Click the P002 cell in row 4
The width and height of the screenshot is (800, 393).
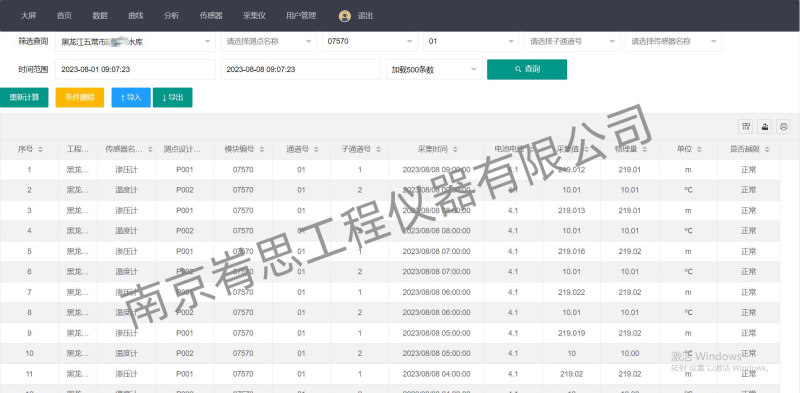pos(185,231)
